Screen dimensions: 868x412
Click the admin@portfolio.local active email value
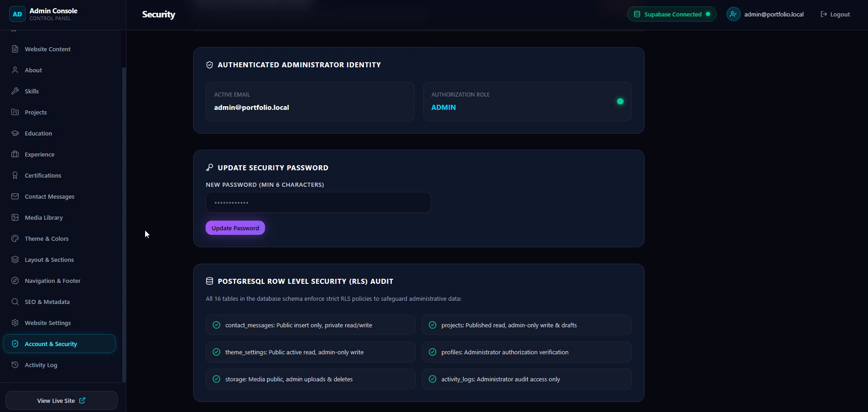(x=251, y=108)
